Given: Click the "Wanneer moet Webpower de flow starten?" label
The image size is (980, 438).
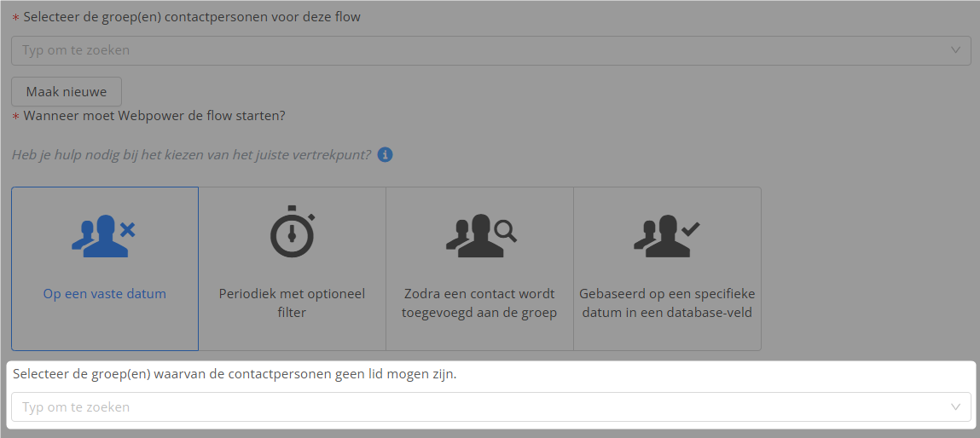Looking at the screenshot, I should 154,116.
